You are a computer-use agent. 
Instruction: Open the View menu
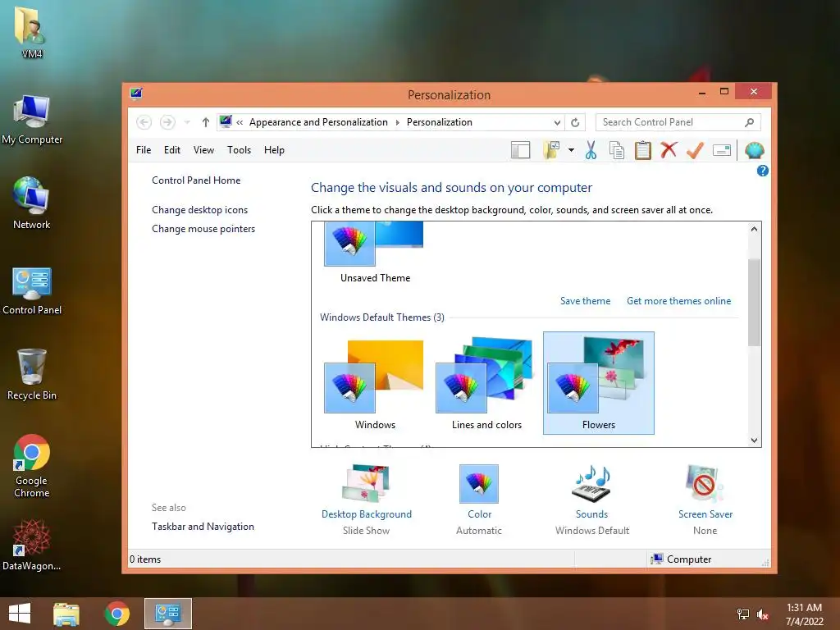203,150
